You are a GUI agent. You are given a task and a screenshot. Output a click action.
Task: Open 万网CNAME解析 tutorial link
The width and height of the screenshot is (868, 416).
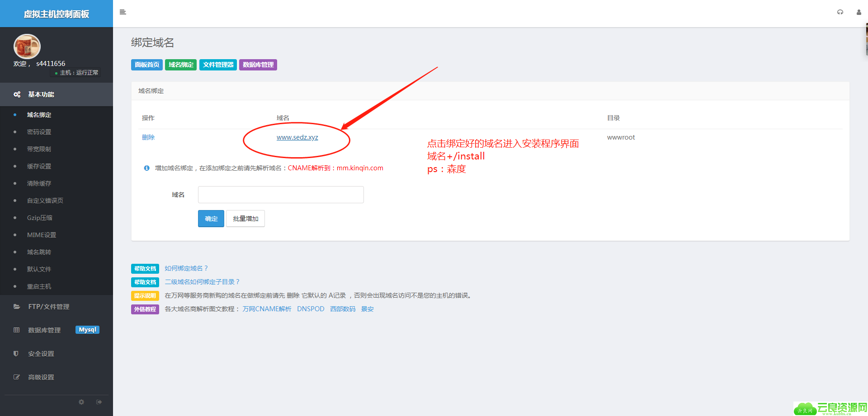267,309
